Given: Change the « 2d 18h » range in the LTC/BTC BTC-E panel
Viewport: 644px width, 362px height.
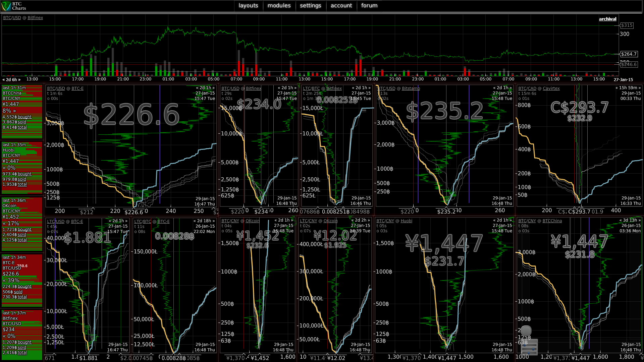Looking at the screenshot, I should pyautogui.click(x=204, y=221).
